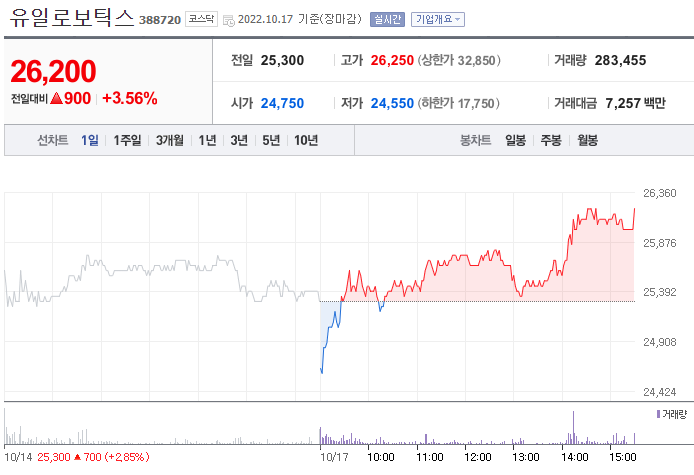This screenshot has height=475, width=694.
Task: Click the 14:00 time axis label
Action: point(574,457)
